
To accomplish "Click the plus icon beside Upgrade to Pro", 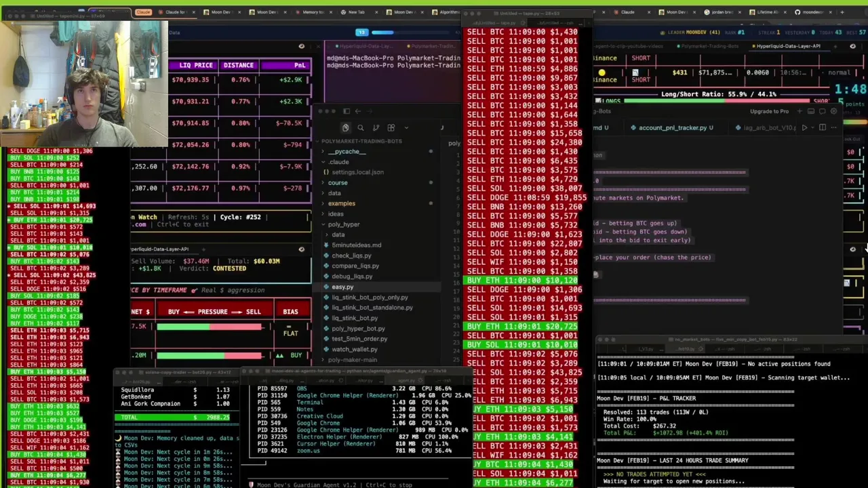I will tap(801, 111).
